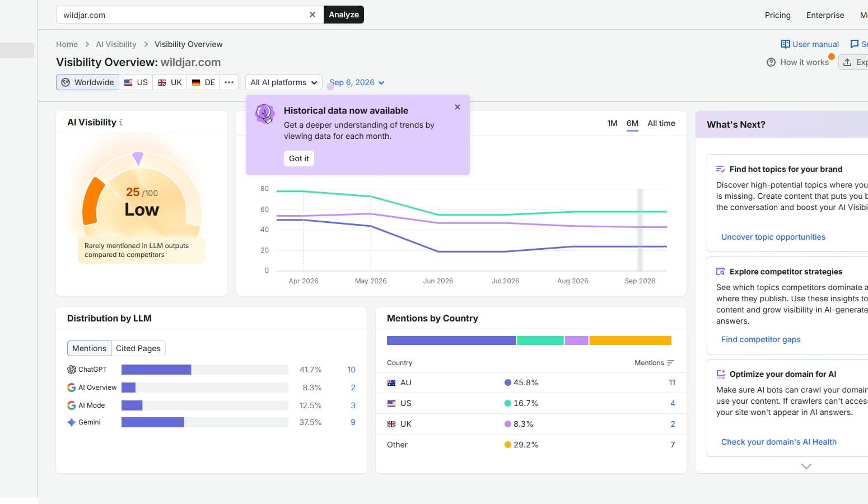Click the feedback chat icon at top right
The image size is (868, 504).
(x=854, y=44)
